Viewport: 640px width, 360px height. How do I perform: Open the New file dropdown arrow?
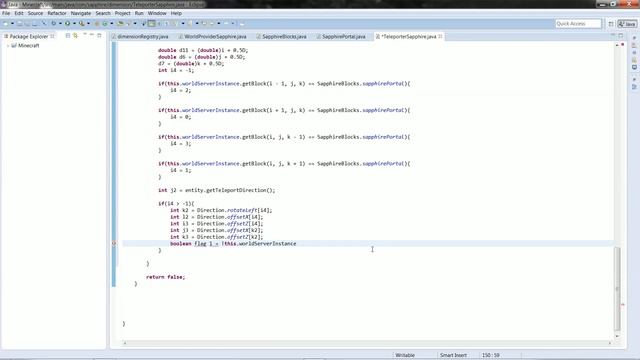pyautogui.click(x=12, y=24)
